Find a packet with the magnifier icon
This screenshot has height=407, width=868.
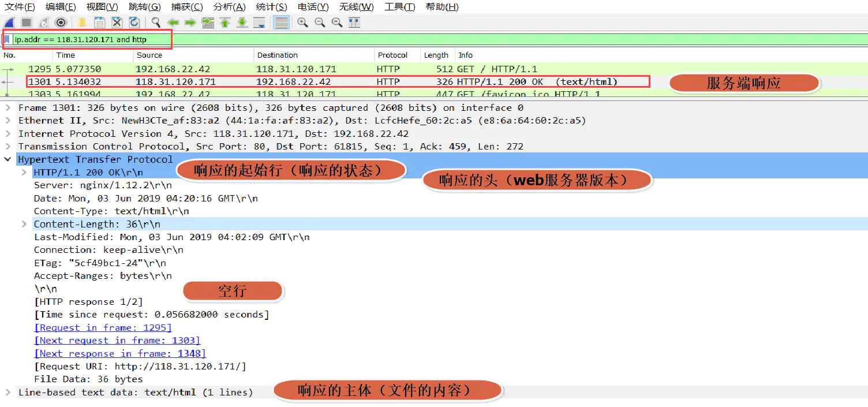156,23
